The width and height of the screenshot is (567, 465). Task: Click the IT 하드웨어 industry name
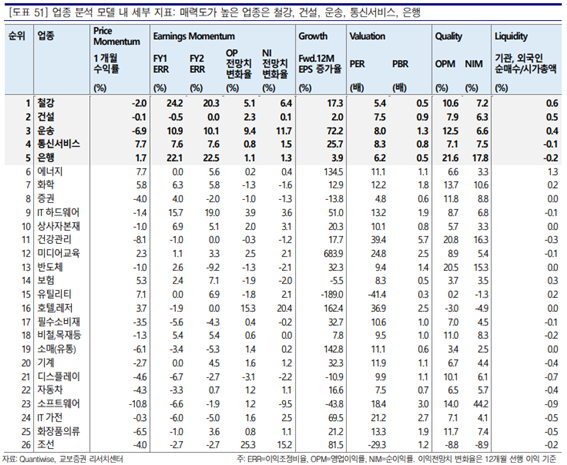58,212
